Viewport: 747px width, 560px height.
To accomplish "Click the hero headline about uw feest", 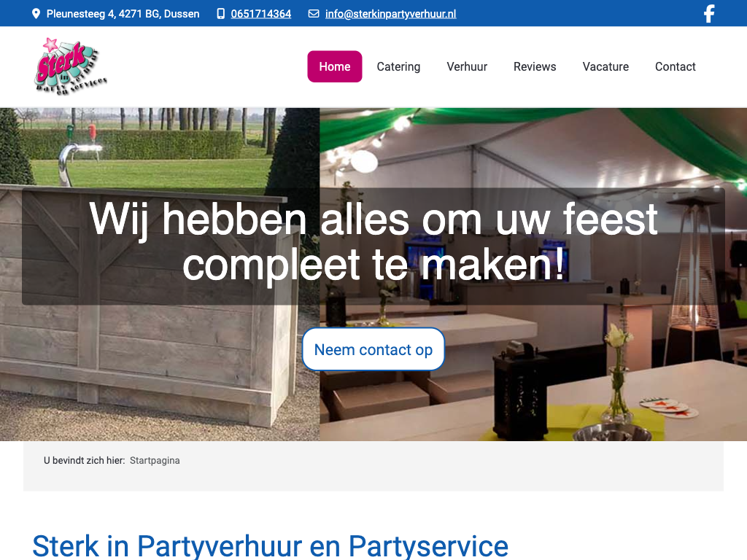I will pos(373,241).
